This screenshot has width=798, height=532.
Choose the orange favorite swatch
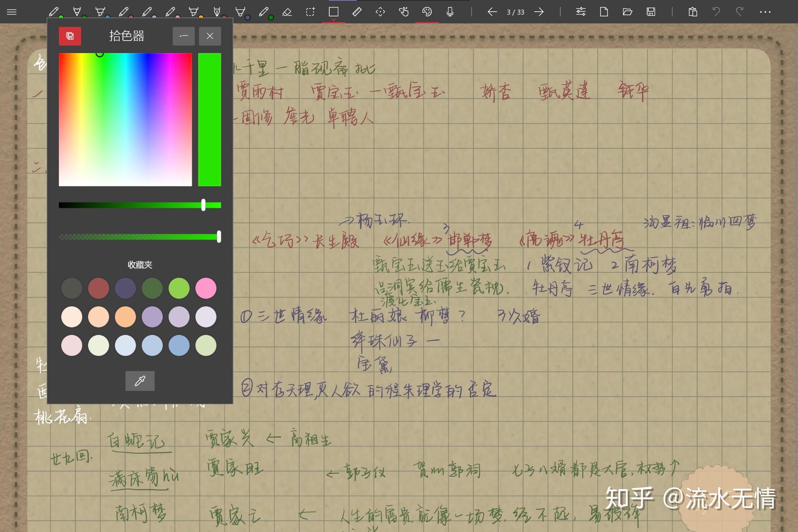click(x=125, y=317)
